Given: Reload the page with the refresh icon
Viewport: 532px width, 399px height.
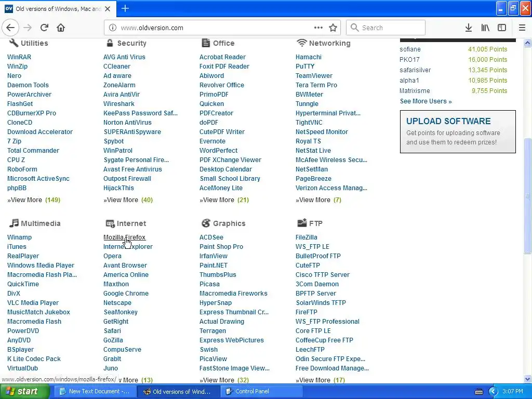Looking at the screenshot, I should pos(44,28).
